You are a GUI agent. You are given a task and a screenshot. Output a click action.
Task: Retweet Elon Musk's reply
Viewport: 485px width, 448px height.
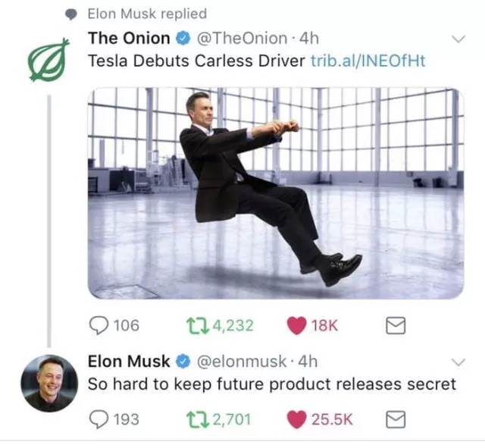[197, 420]
